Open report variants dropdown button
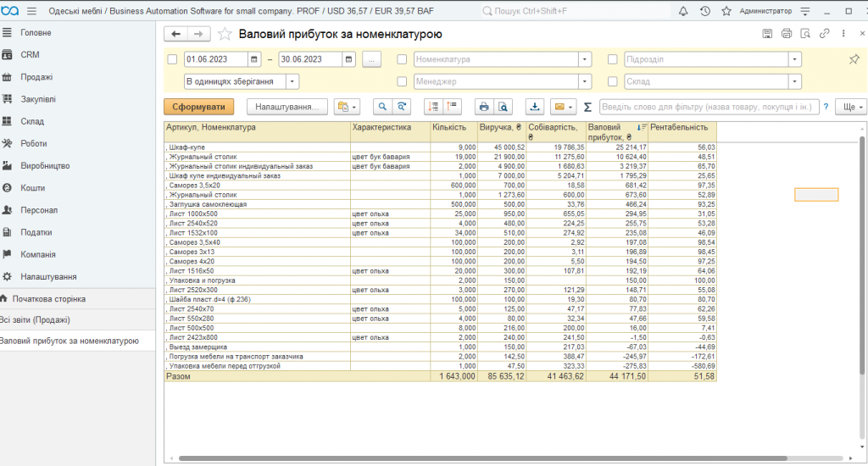The image size is (868, 466). pos(347,107)
